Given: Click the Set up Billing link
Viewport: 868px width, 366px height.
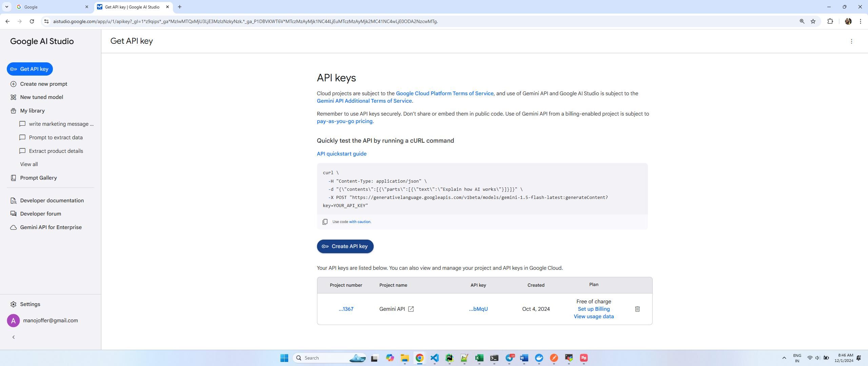Looking at the screenshot, I should tap(594, 309).
